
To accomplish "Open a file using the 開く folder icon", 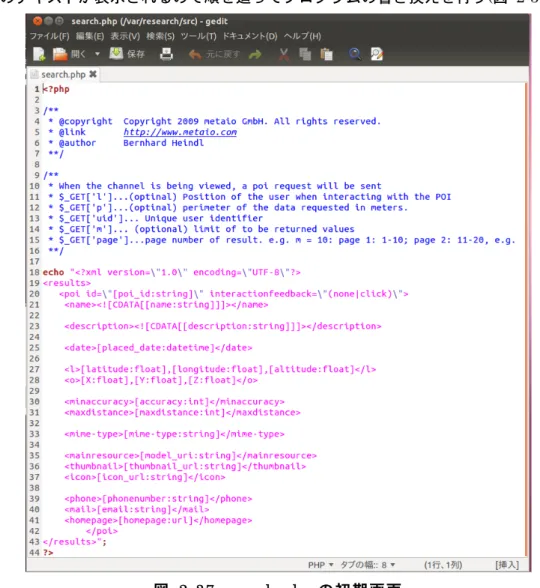I will pos(60,54).
